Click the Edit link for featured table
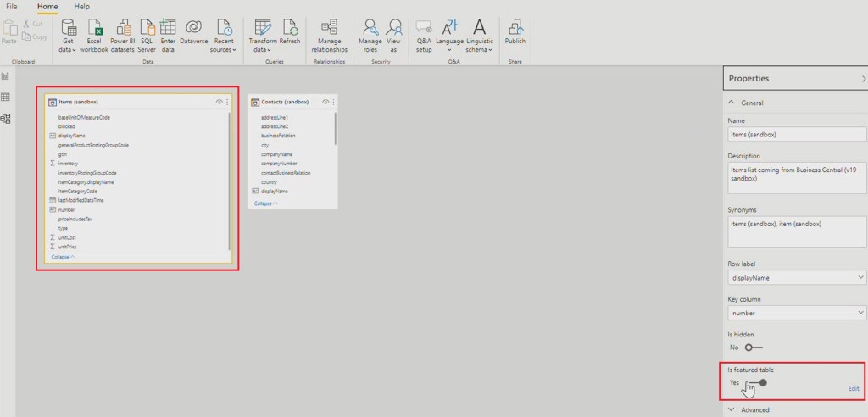Image resolution: width=868 pixels, height=417 pixels. point(853,388)
